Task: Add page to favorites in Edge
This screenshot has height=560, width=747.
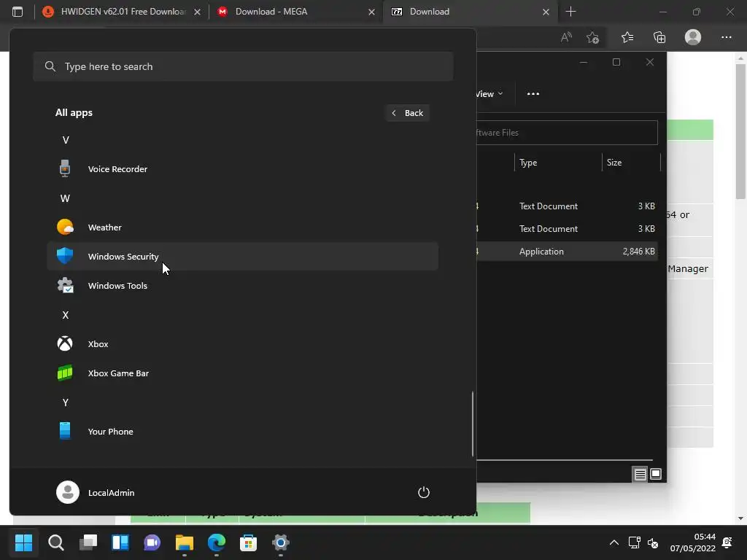Action: pyautogui.click(x=592, y=37)
